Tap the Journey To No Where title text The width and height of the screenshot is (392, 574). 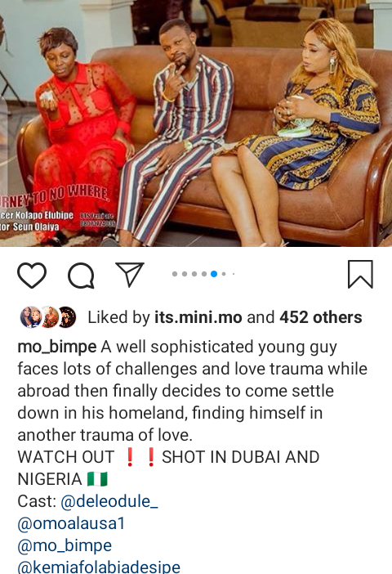coord(55,197)
